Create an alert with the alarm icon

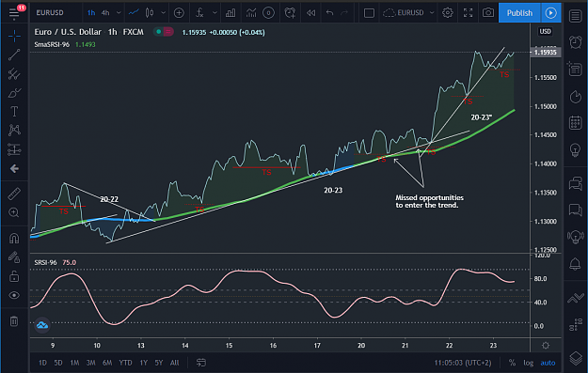(x=290, y=13)
